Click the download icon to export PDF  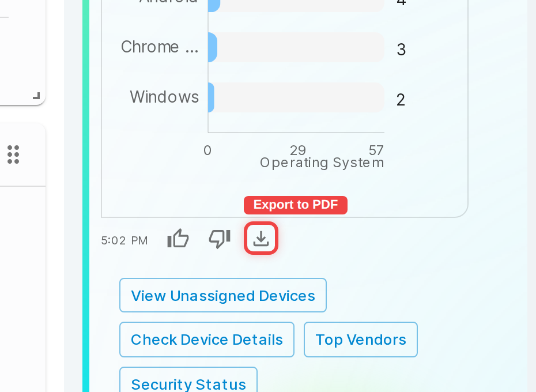261,238
